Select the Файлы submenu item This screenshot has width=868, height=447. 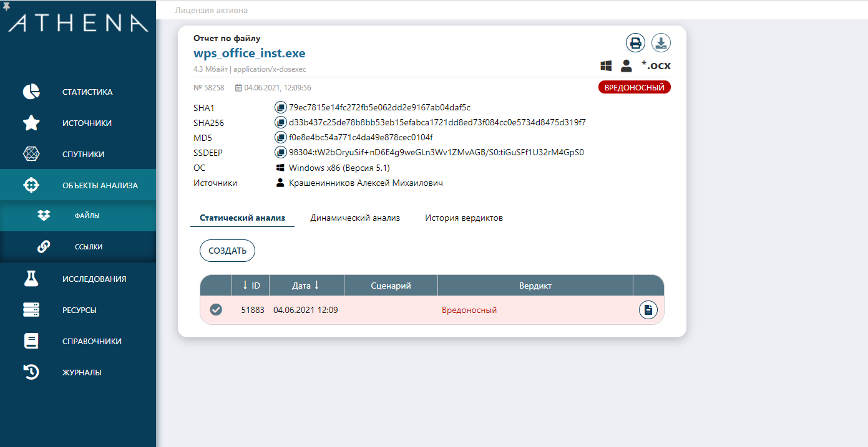78,216
